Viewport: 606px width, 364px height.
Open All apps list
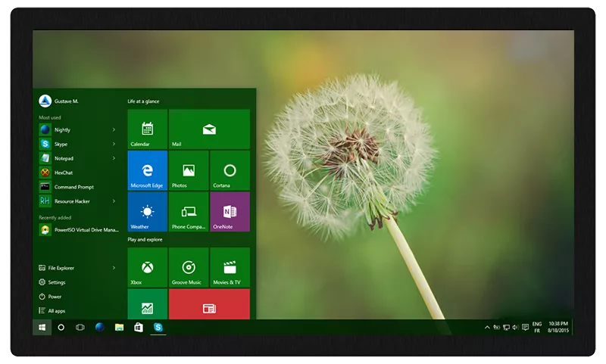tap(56, 311)
